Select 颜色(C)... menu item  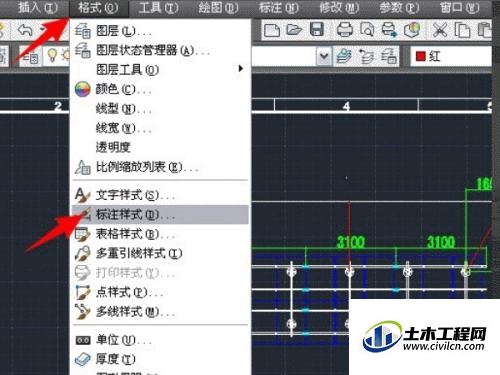point(160,89)
